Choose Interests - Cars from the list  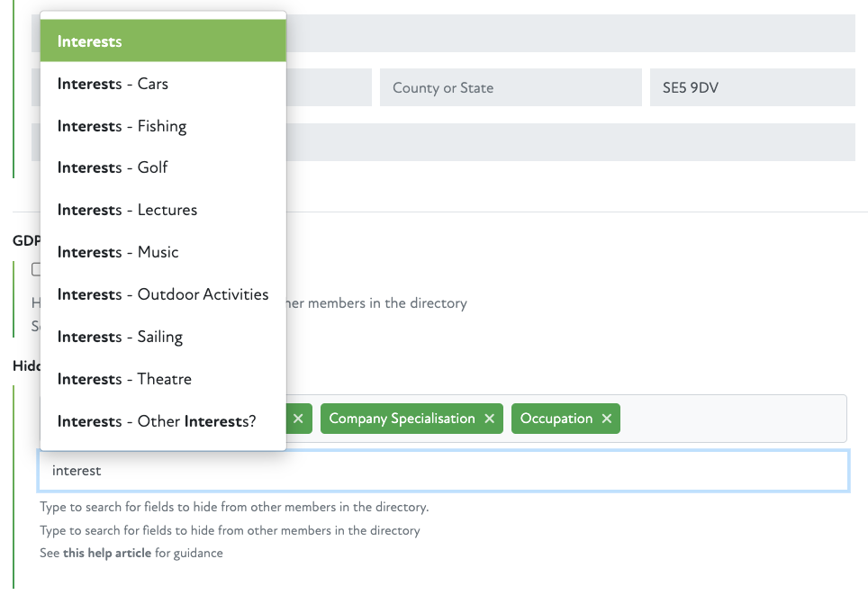click(x=162, y=84)
